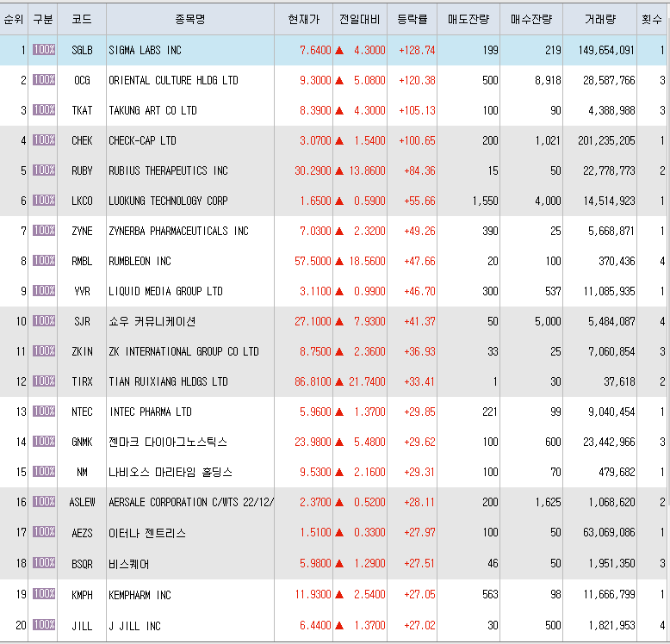The width and height of the screenshot is (670, 644).
Task: Click the 100% badge in SJR row
Action: 44,320
